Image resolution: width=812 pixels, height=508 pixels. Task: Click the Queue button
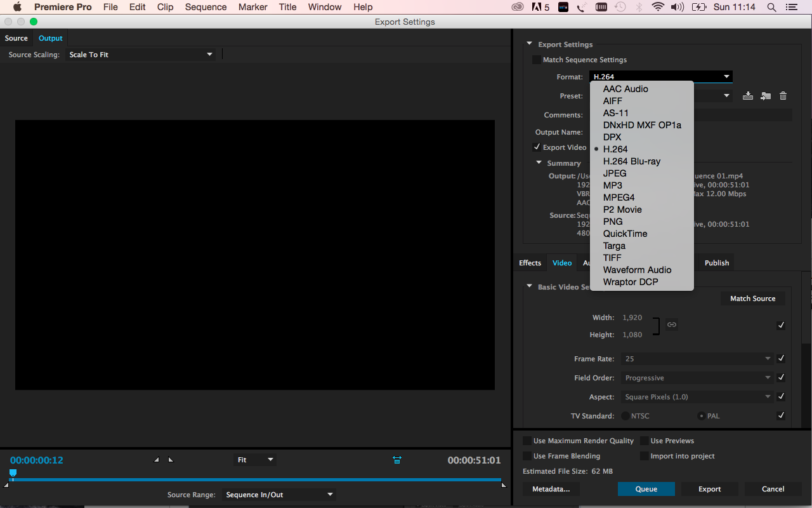coord(646,489)
